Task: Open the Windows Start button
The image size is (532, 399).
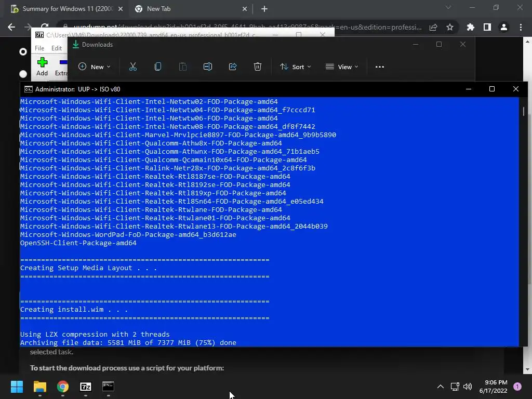Action: tap(17, 387)
